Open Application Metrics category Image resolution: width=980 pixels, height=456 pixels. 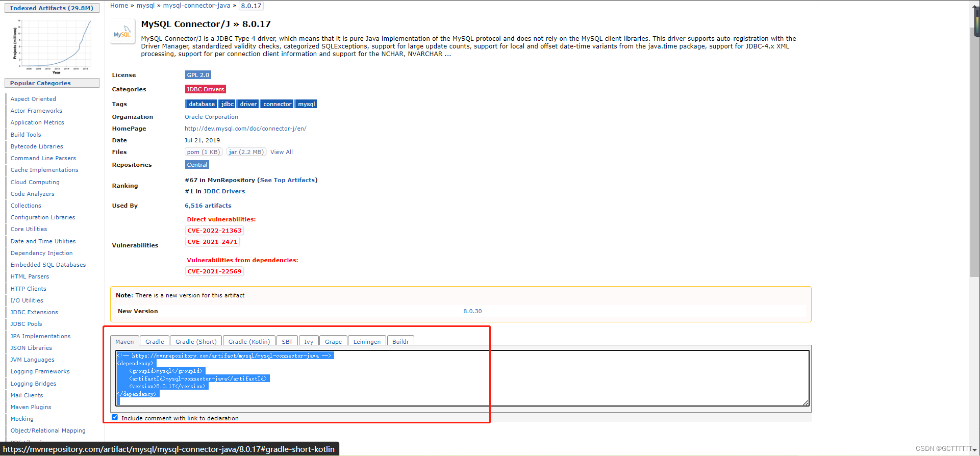[x=37, y=122]
